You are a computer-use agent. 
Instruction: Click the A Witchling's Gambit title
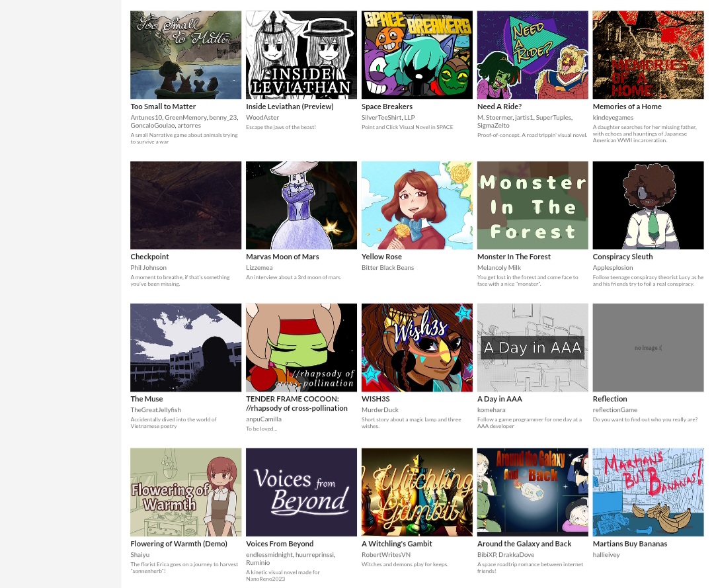coord(397,544)
